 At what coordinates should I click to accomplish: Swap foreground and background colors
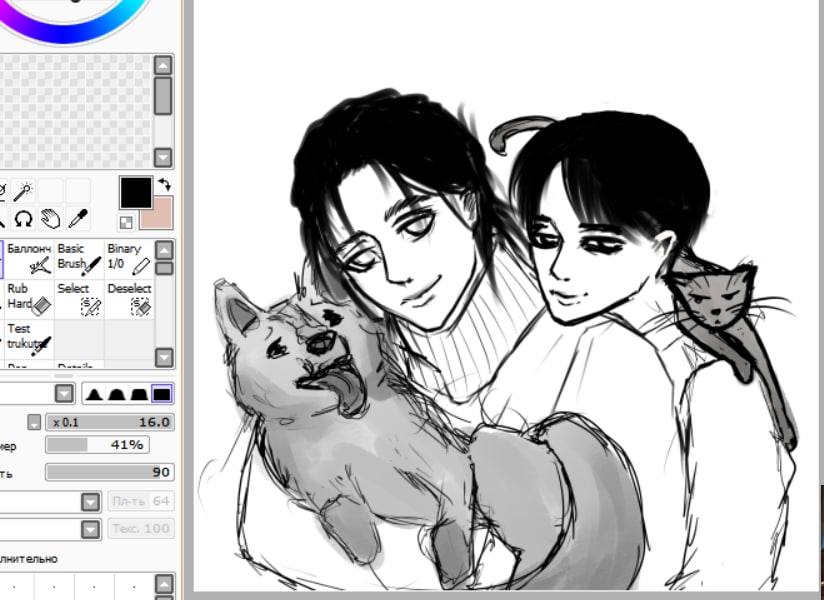163,185
